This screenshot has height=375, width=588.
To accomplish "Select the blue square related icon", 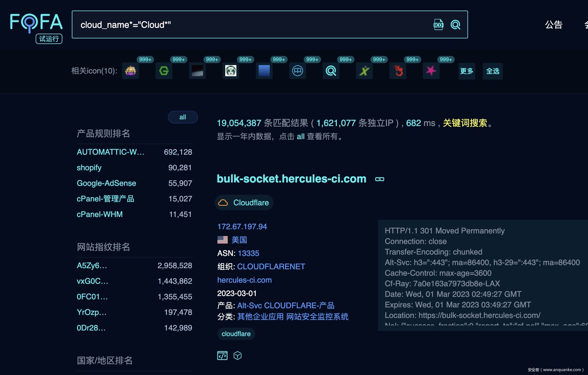I will tap(264, 71).
